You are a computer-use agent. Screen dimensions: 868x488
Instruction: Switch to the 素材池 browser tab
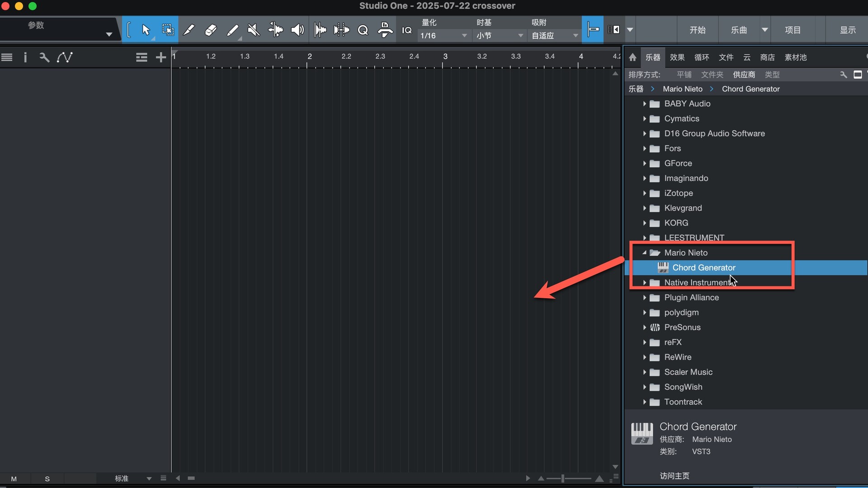[796, 57]
